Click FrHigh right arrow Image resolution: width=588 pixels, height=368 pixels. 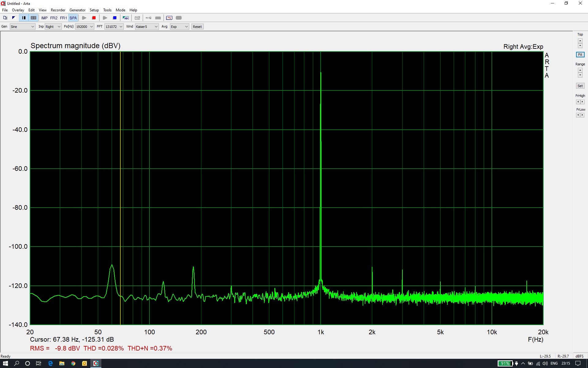click(582, 102)
